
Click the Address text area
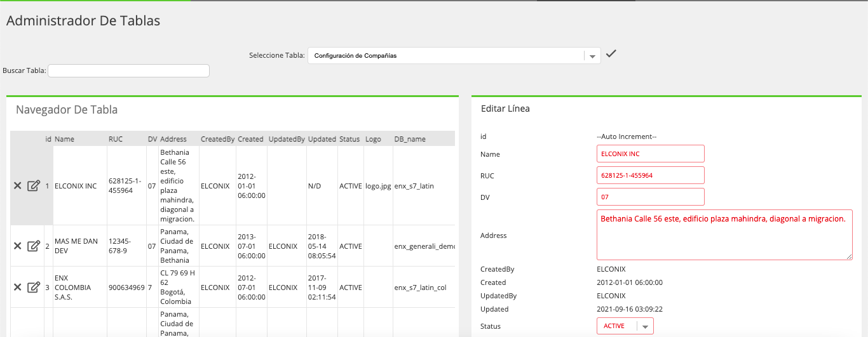pos(724,235)
